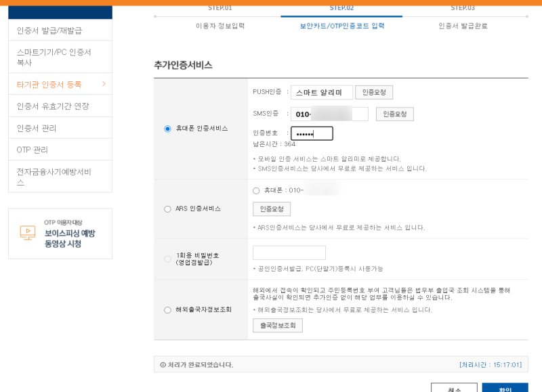
Task: Select the 휴대폰 인증서비스 radio button
Action: (x=167, y=129)
